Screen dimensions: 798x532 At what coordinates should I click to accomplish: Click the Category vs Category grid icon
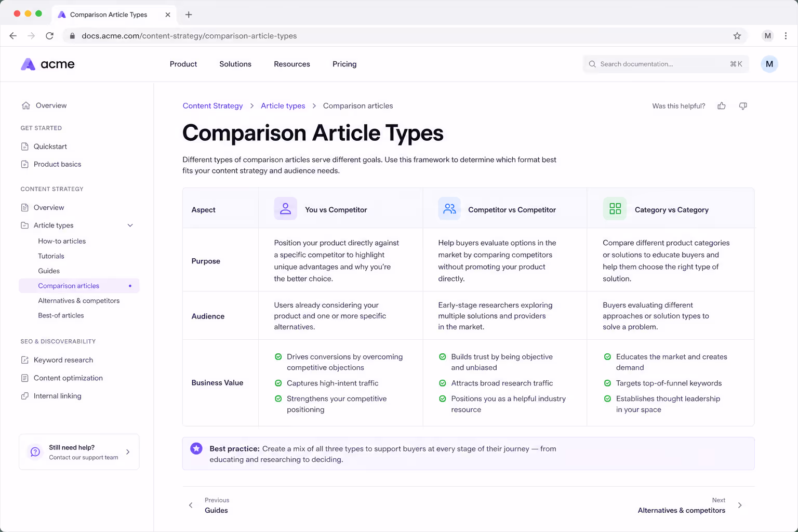pyautogui.click(x=615, y=209)
